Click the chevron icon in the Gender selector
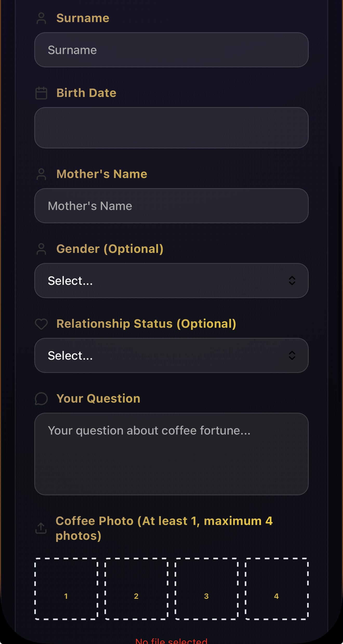The width and height of the screenshot is (343, 644). coord(292,280)
